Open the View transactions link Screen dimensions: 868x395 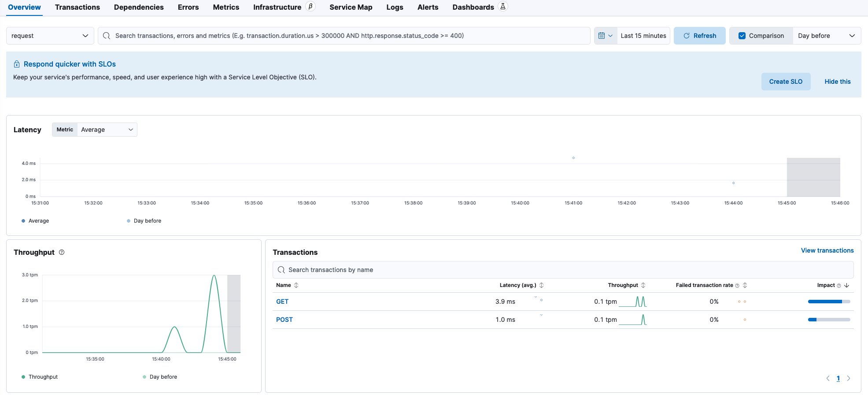point(827,250)
